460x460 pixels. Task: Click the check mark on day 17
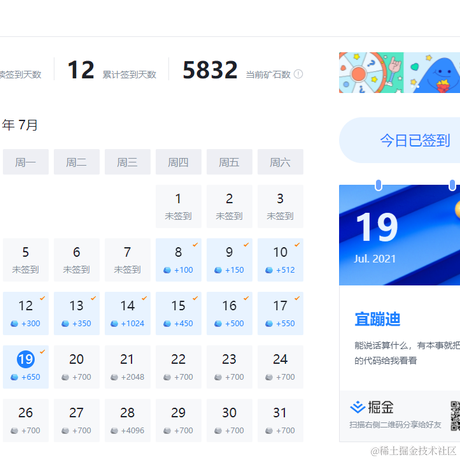(x=297, y=298)
